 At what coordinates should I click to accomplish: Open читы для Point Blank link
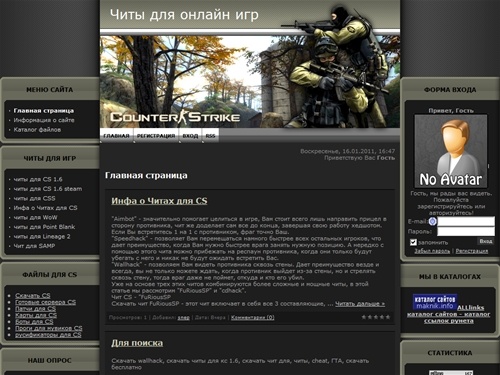(44, 227)
